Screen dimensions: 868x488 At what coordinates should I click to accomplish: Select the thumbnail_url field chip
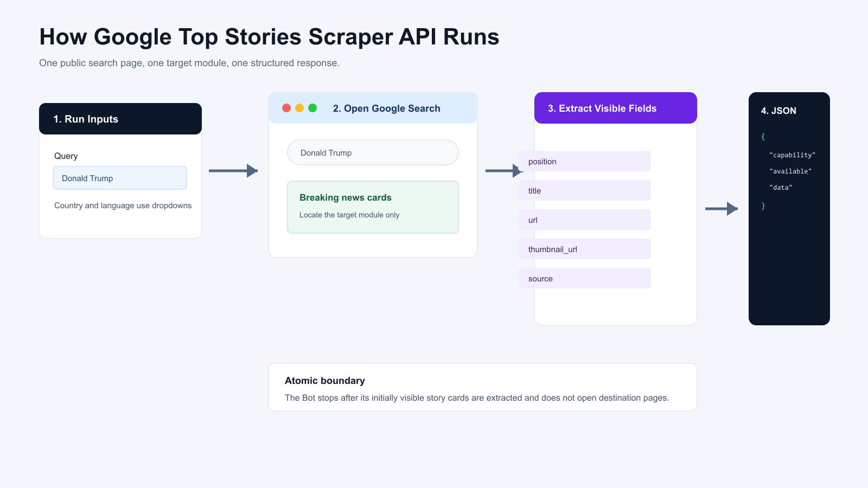pyautogui.click(x=584, y=249)
